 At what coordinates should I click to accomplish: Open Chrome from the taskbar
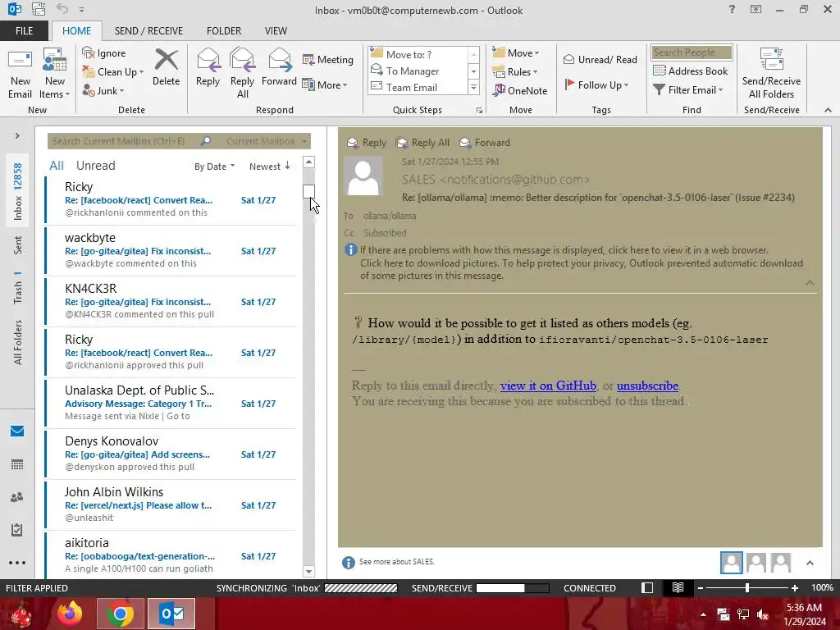point(121,614)
